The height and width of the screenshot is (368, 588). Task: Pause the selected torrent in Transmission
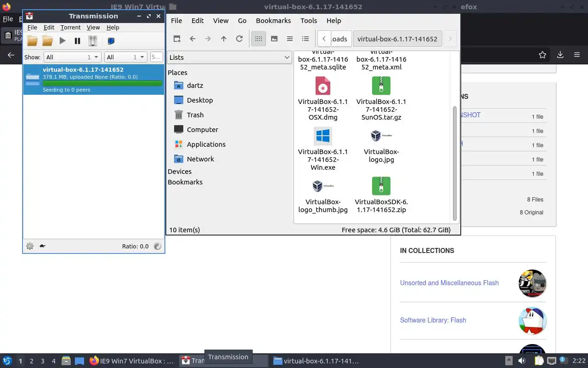(78, 41)
